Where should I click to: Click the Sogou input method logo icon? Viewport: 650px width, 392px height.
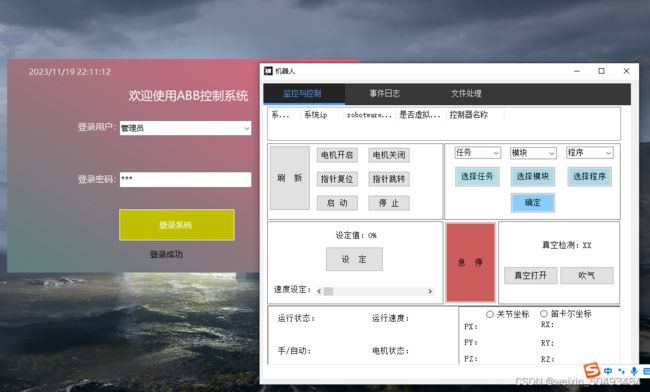click(592, 370)
